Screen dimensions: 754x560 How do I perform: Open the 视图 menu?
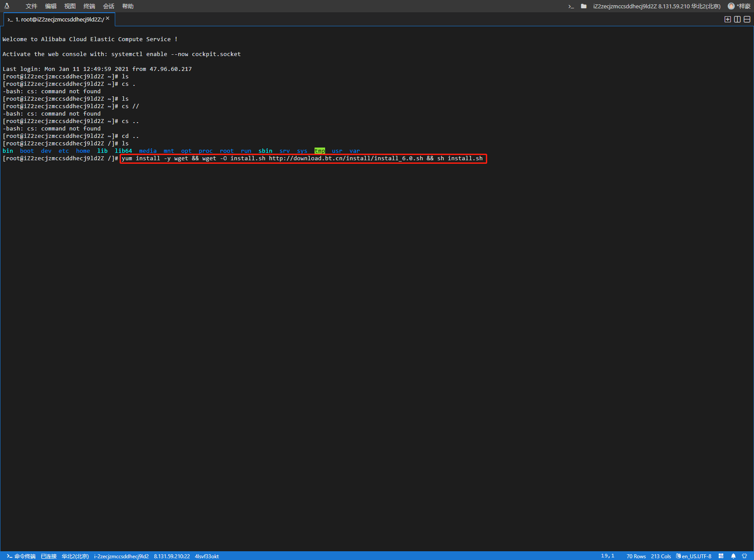(70, 6)
